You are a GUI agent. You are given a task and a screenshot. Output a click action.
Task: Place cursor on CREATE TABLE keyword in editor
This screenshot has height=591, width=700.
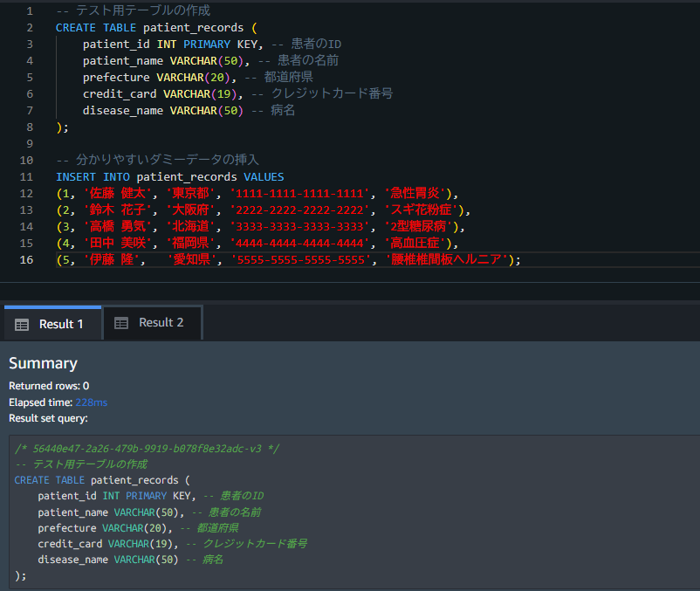(x=95, y=28)
